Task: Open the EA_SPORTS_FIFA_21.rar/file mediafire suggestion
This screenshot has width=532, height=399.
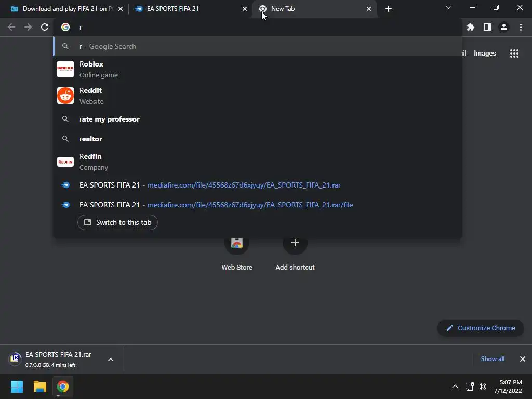Action: click(258, 205)
